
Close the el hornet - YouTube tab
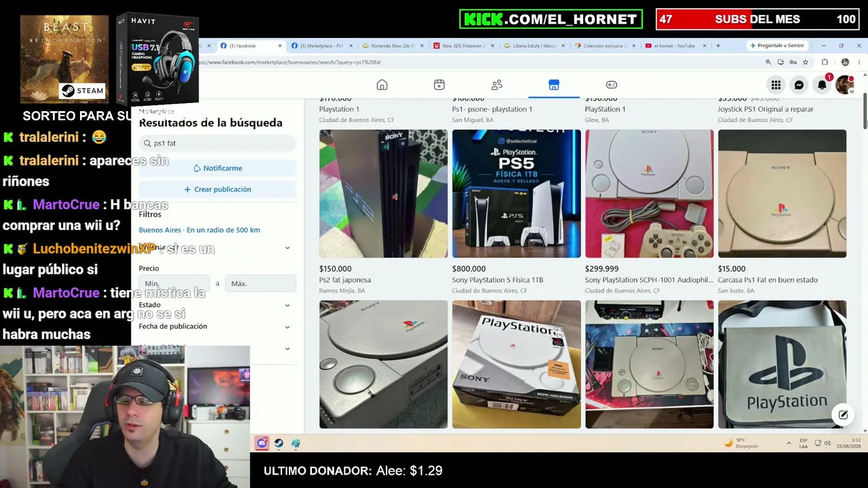tap(704, 45)
